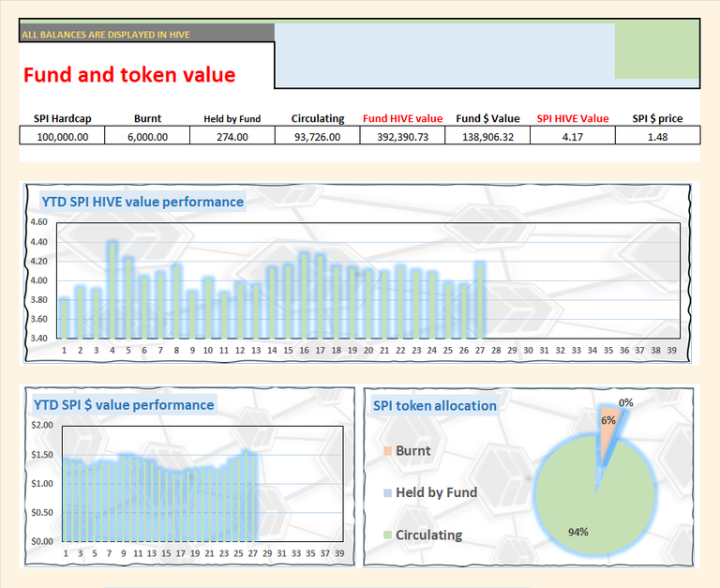Click the $2.00 y-axis label
The width and height of the screenshot is (720, 588).
coord(42,425)
